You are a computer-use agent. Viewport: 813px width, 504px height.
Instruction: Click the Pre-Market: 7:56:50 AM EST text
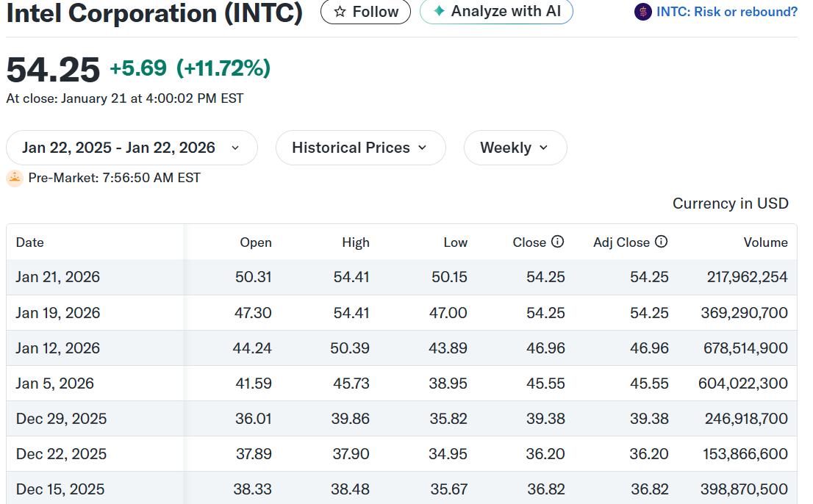114,179
